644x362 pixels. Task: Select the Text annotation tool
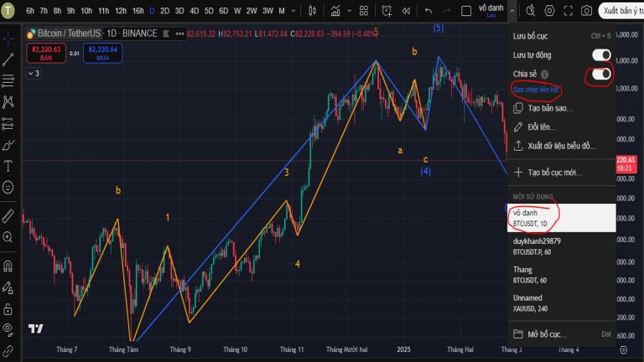[x=8, y=166]
